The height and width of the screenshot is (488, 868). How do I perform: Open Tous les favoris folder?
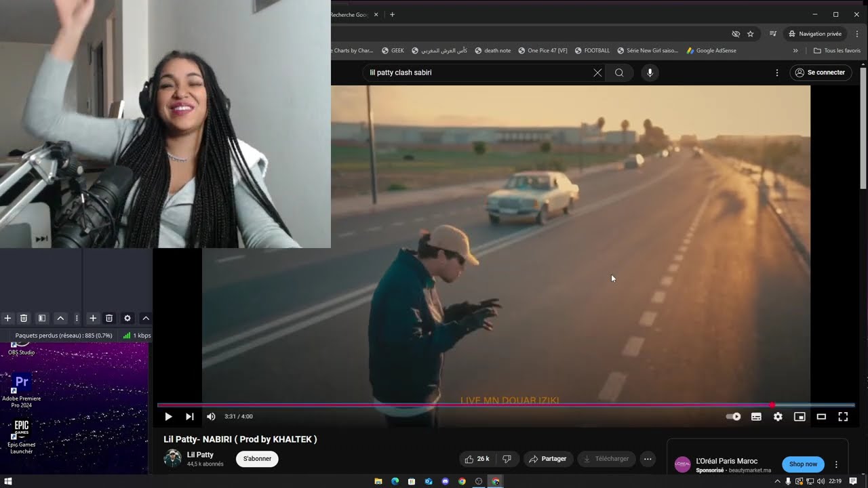(x=837, y=50)
